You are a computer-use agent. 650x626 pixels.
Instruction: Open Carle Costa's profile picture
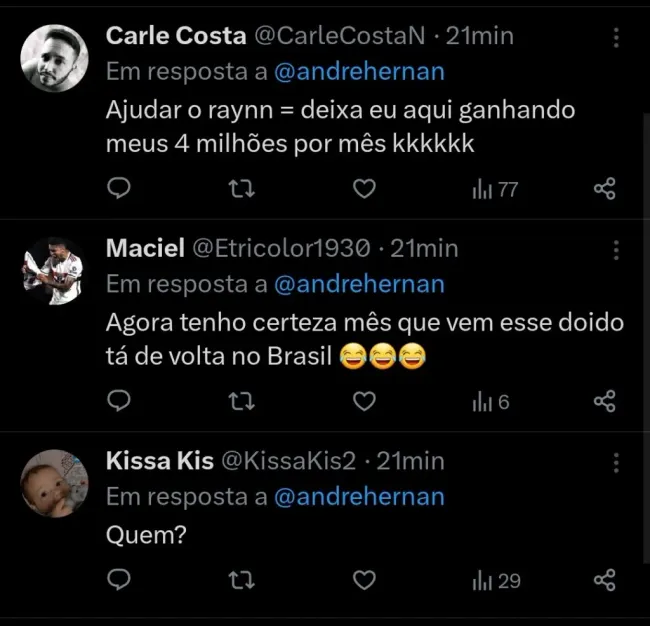(54, 58)
